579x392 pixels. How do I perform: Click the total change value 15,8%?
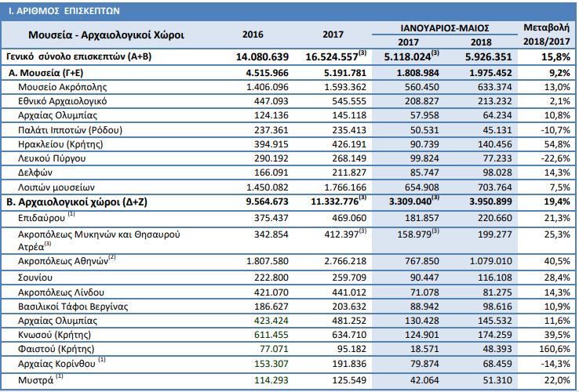pyautogui.click(x=555, y=57)
